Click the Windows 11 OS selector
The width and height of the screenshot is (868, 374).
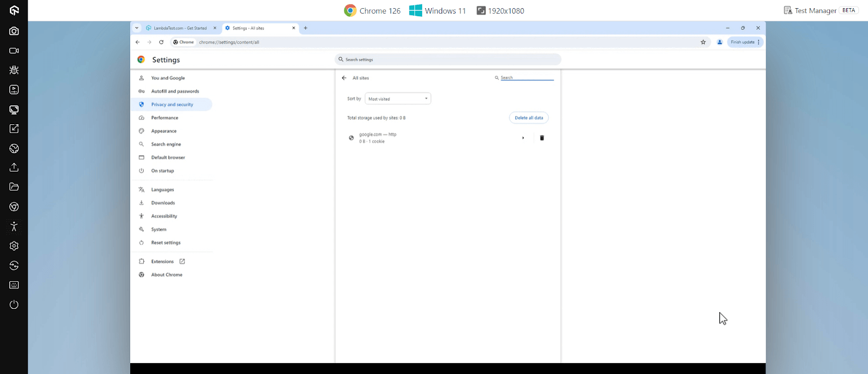point(438,10)
